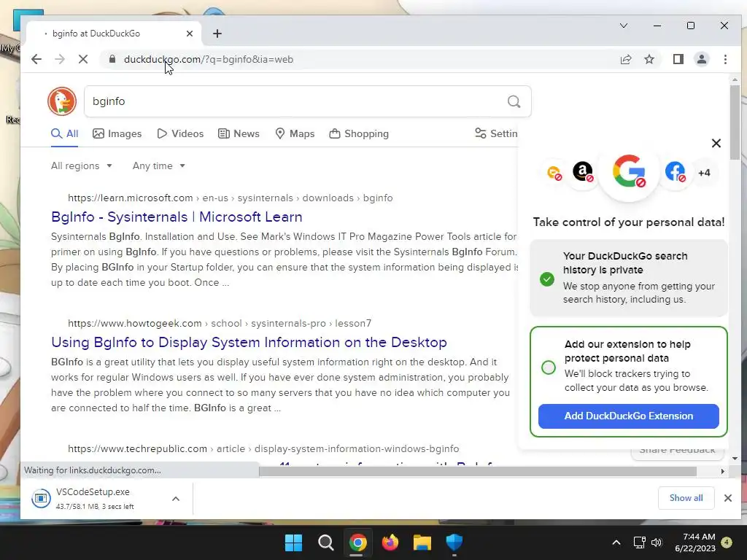The height and width of the screenshot is (560, 747).
Task: Click the site lock icon in the address bar
Action: 112,59
